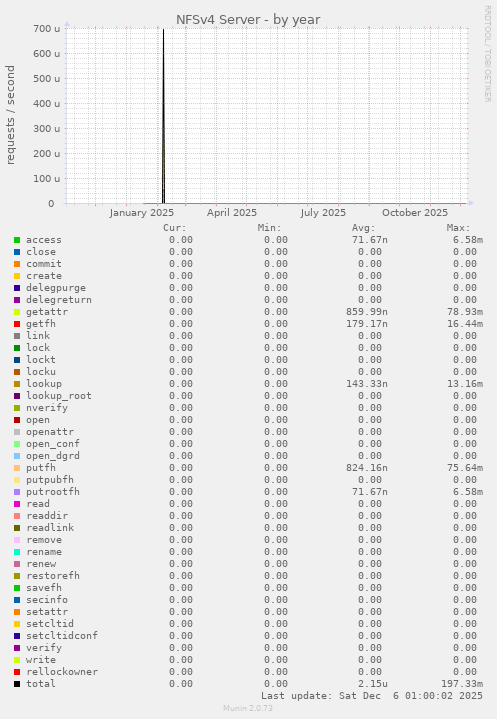Select the October 2025 x-axis label
Image resolution: width=497 pixels, height=719 pixels.
(415, 213)
